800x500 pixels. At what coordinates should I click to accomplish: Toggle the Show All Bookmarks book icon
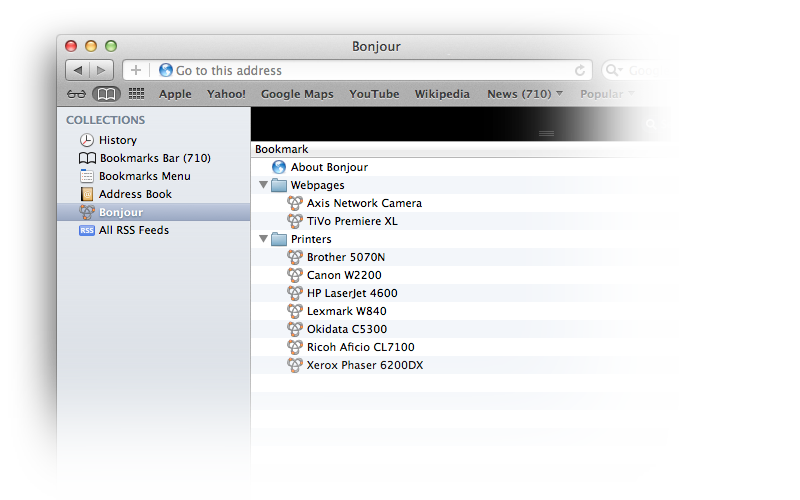click(x=106, y=94)
